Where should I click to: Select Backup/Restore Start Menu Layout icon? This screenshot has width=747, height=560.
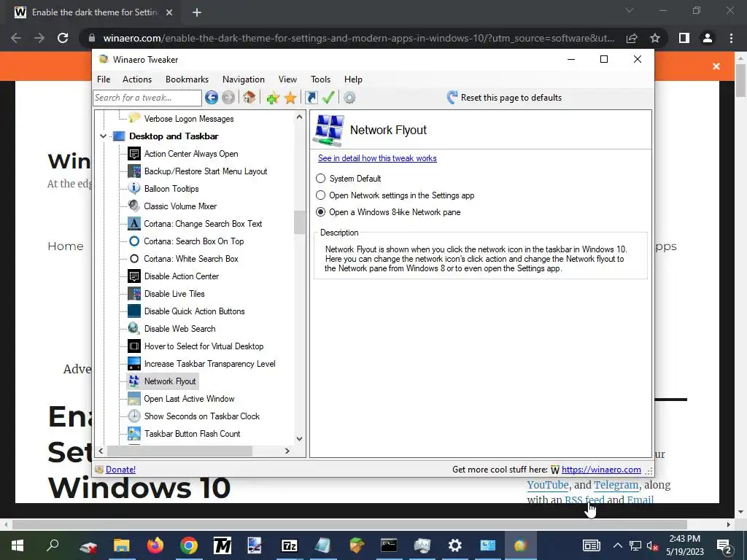[134, 171]
